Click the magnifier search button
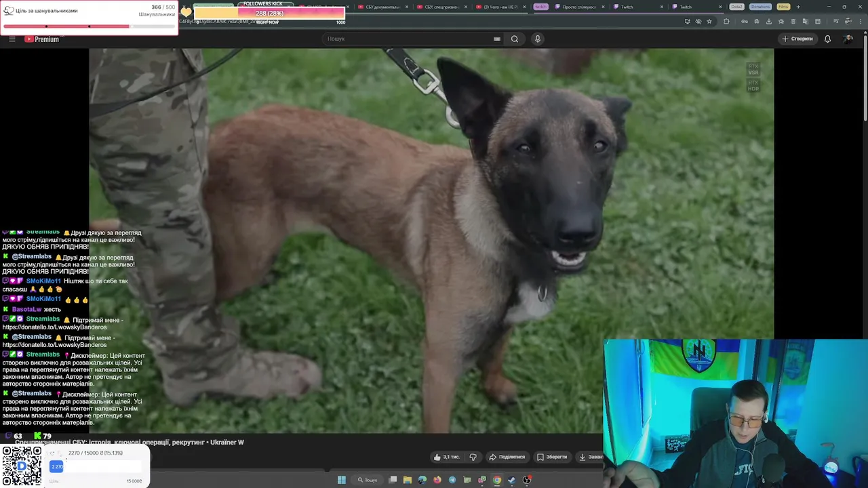 (x=515, y=39)
